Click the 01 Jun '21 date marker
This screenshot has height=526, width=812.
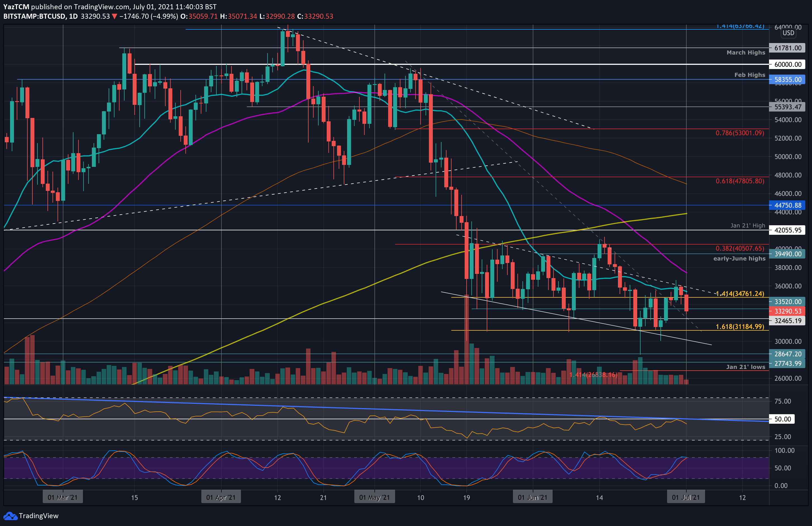tap(532, 497)
